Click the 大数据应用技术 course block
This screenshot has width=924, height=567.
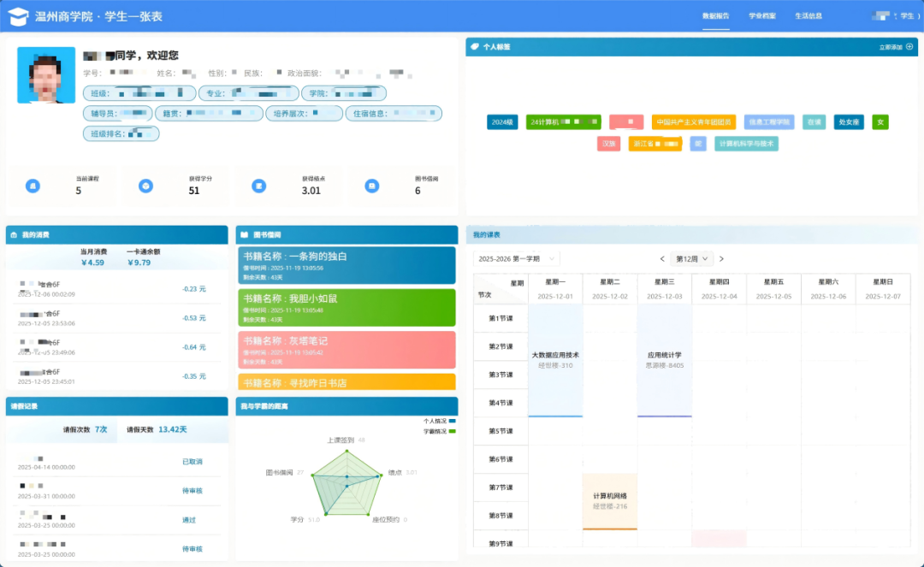click(x=556, y=360)
